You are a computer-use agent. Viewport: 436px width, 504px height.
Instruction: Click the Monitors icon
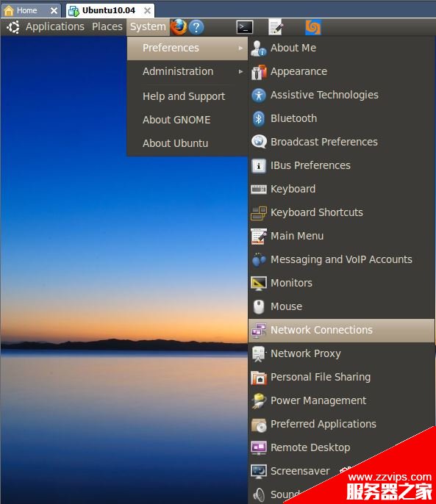(259, 283)
